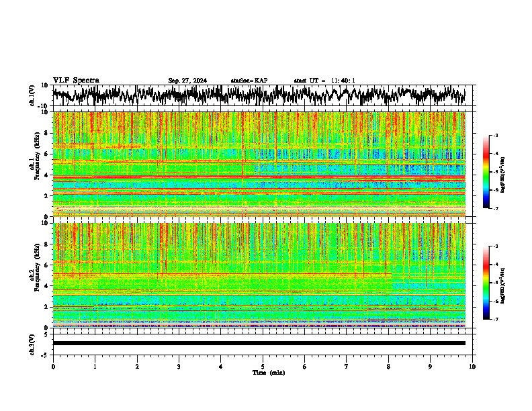Image resolution: width=532 pixels, height=411 pixels.
Task: Click time axis tick label "9"
Action: coord(430,367)
